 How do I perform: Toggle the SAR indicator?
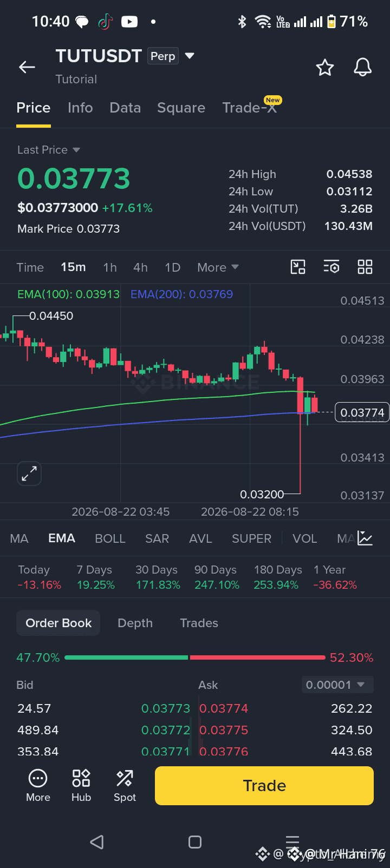(x=157, y=538)
